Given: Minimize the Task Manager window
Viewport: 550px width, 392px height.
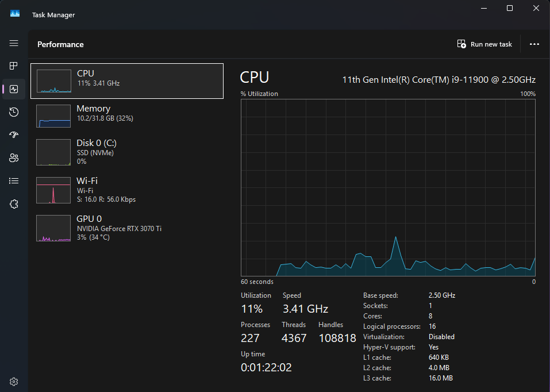Looking at the screenshot, I should (x=484, y=8).
